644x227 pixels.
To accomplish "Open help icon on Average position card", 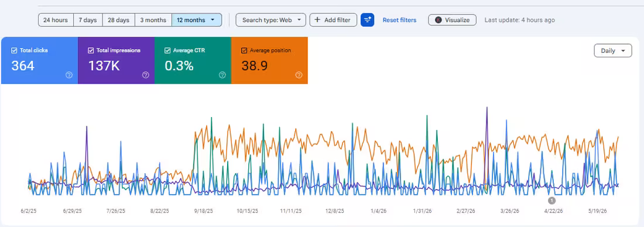I will 299,75.
